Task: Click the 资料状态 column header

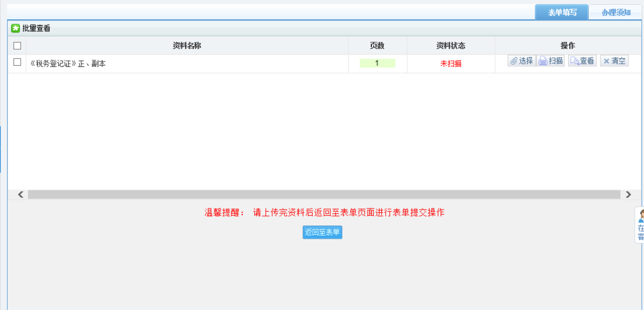Action: click(x=451, y=46)
